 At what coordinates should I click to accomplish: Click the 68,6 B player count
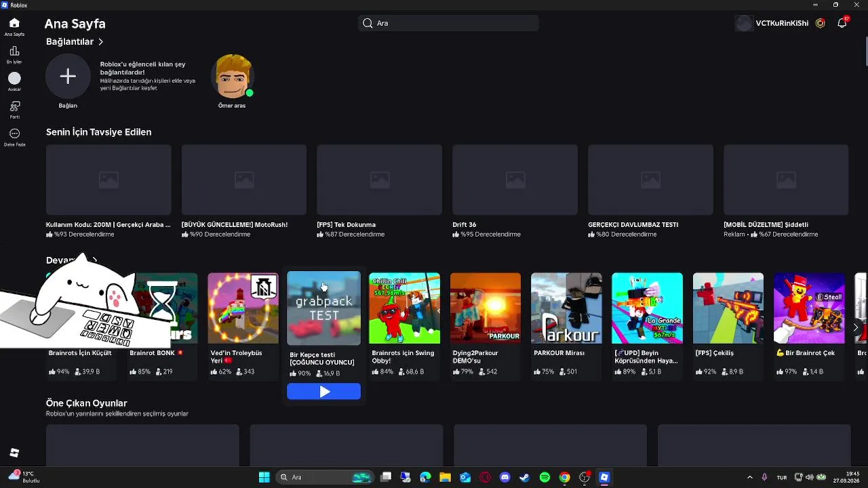pyautogui.click(x=410, y=372)
